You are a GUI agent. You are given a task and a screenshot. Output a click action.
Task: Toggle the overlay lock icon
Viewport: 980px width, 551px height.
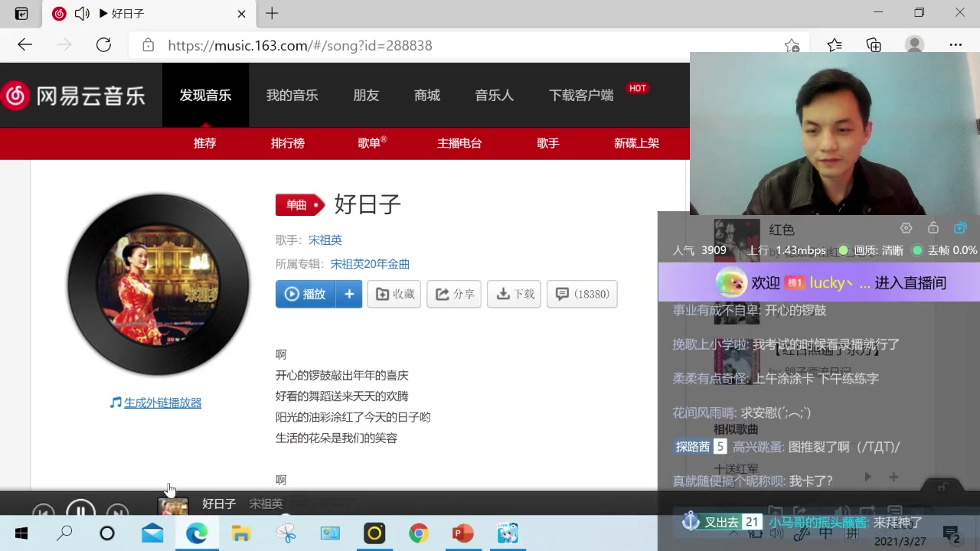point(933,228)
